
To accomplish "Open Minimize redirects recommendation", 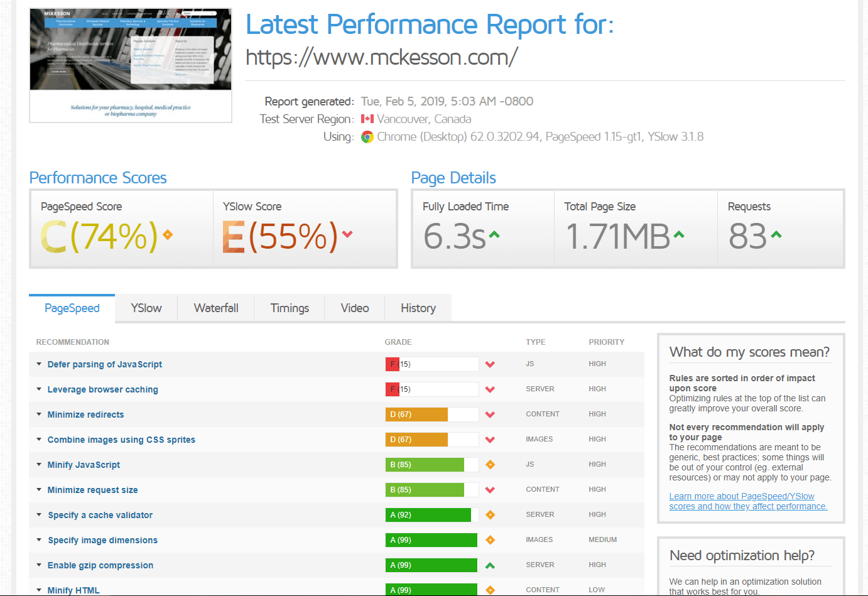I will 86,414.
